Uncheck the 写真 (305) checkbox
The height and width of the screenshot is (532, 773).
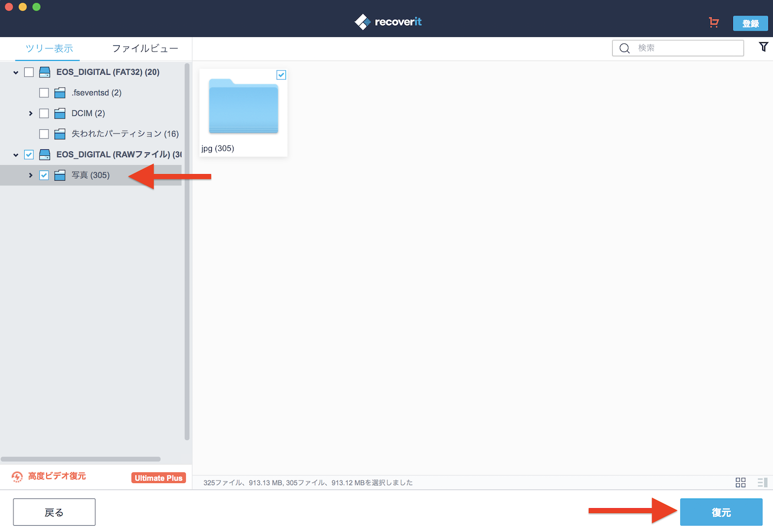pyautogui.click(x=44, y=175)
